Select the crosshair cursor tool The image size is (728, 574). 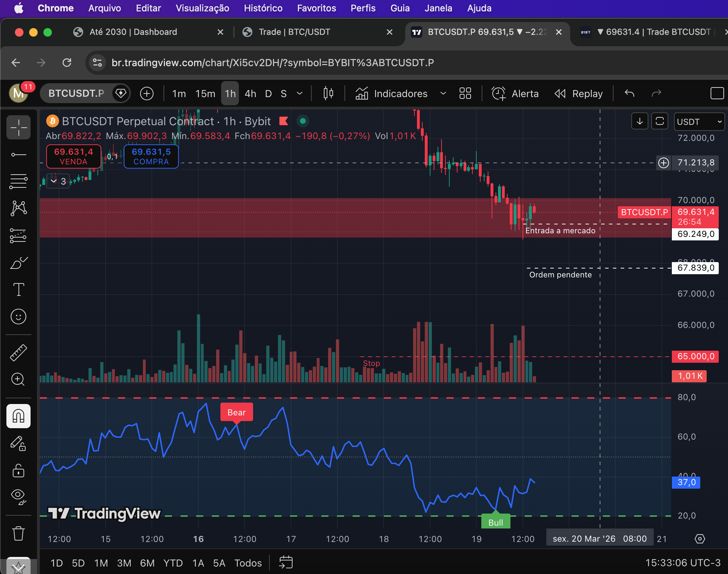(x=18, y=127)
